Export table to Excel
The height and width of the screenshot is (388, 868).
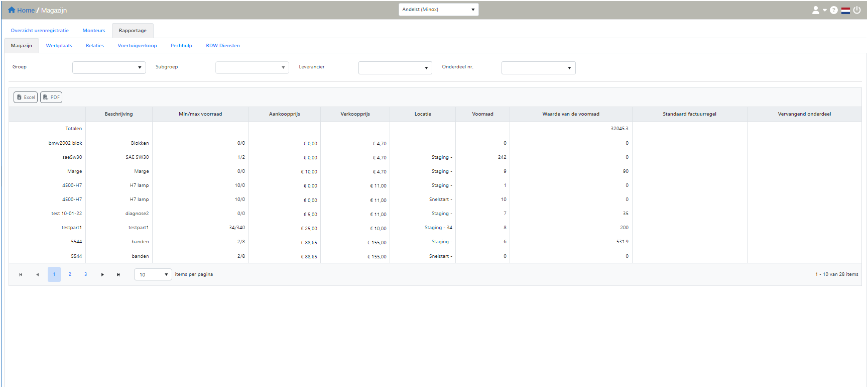pyautogui.click(x=26, y=98)
